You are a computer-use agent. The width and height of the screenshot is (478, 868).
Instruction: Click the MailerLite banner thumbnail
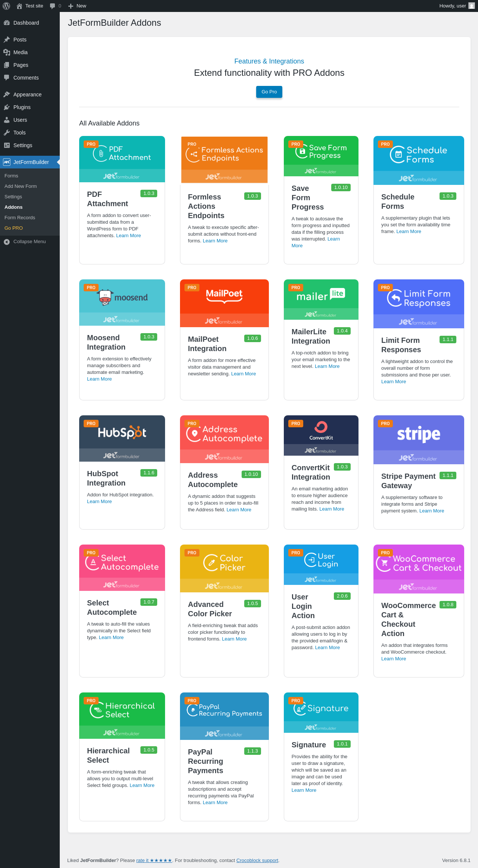(321, 300)
